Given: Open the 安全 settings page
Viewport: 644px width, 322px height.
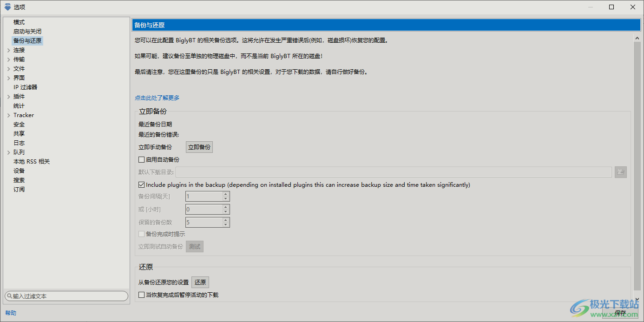Looking at the screenshot, I should click(19, 125).
